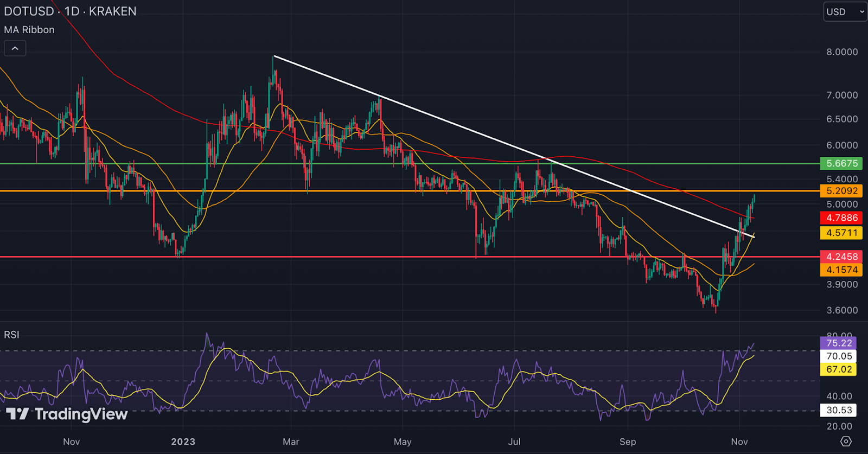Viewport: 868px width, 454px height.
Task: Select the MA Ribbon indicator label
Action: click(x=29, y=30)
